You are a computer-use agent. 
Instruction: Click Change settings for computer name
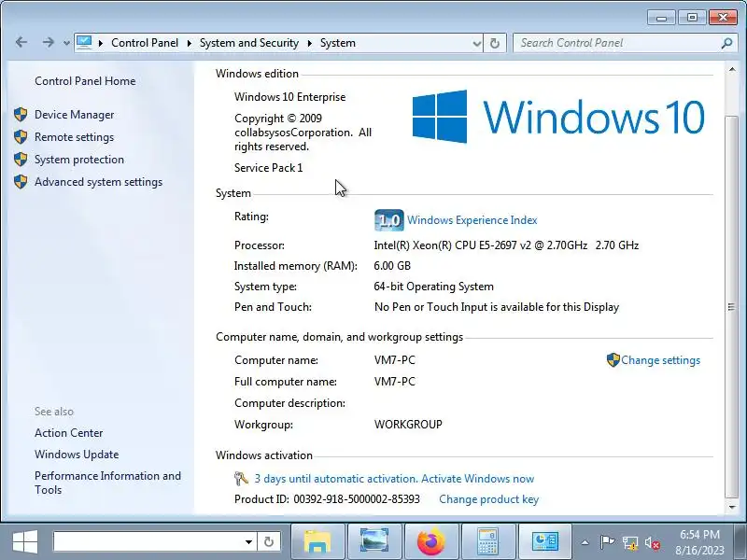(x=660, y=360)
